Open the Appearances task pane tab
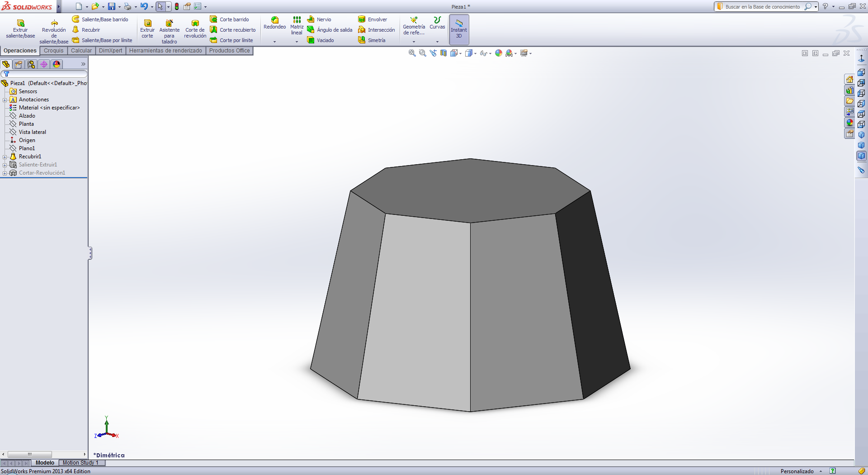Image resolution: width=868 pixels, height=475 pixels. [850, 123]
